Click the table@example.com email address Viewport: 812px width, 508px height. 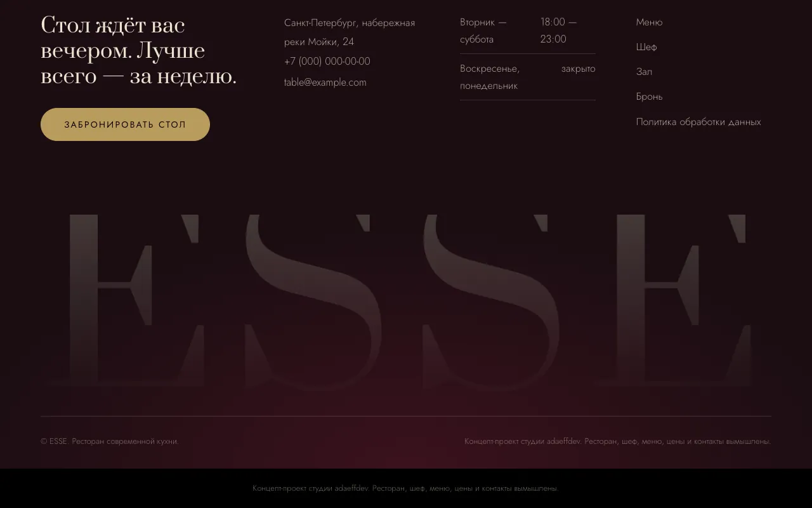click(325, 83)
